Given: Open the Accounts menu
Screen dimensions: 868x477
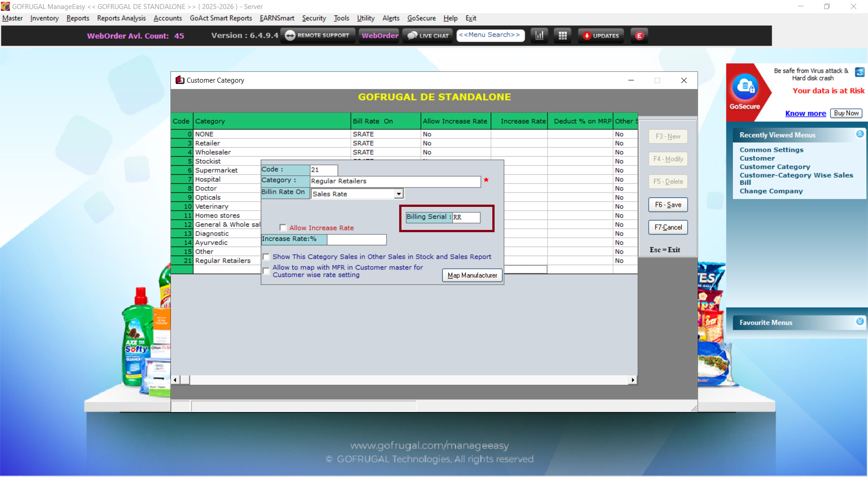Looking at the screenshot, I should tap(168, 18).
